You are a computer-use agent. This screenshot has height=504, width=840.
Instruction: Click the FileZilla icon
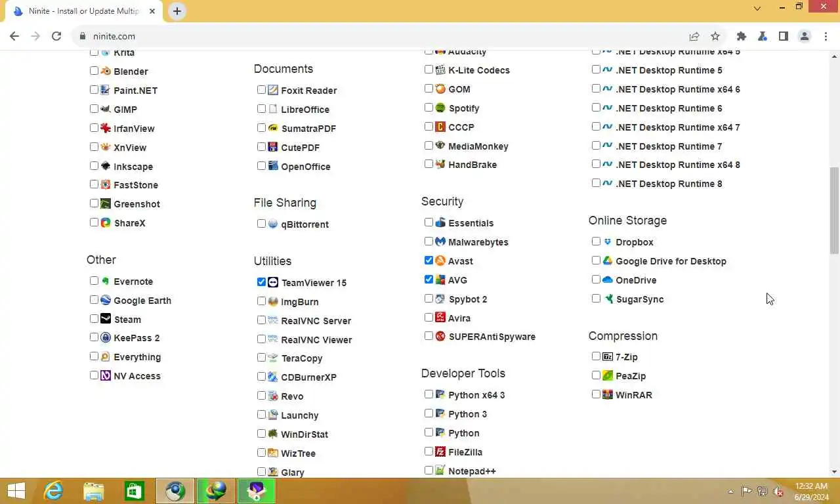[440, 451]
